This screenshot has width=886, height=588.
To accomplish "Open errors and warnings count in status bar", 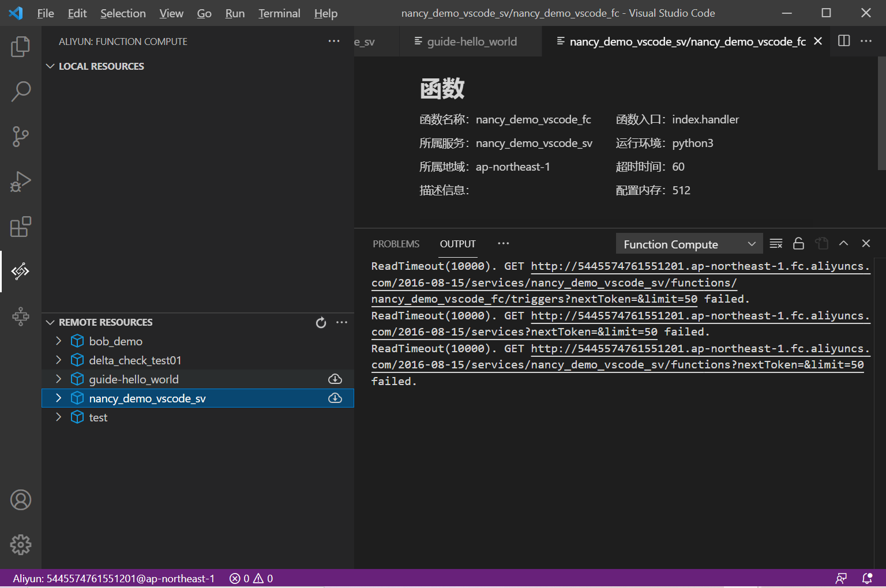I will pyautogui.click(x=251, y=578).
